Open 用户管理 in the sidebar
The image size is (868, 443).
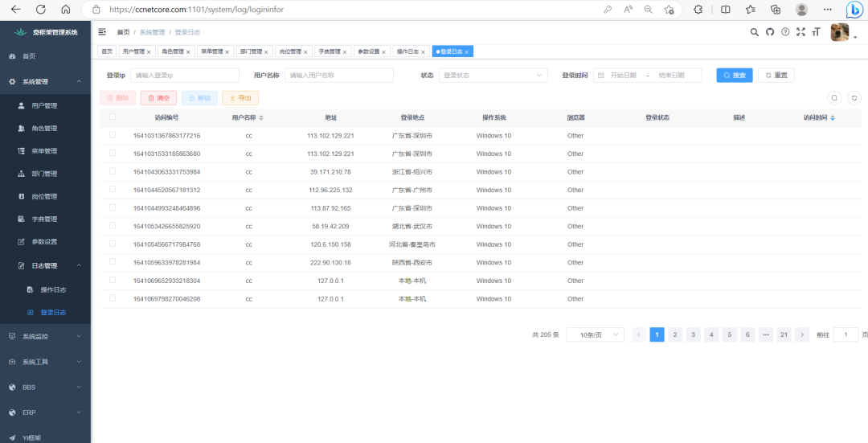pyautogui.click(x=44, y=105)
